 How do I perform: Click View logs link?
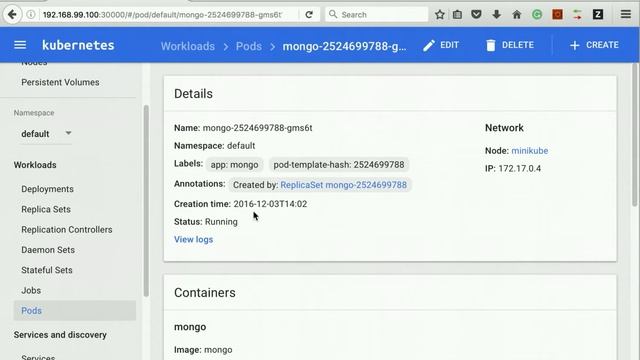pos(193,240)
